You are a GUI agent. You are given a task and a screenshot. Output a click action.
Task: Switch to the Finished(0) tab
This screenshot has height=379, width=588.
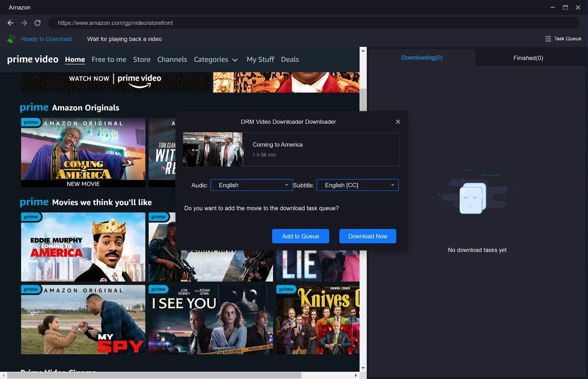[x=528, y=58]
